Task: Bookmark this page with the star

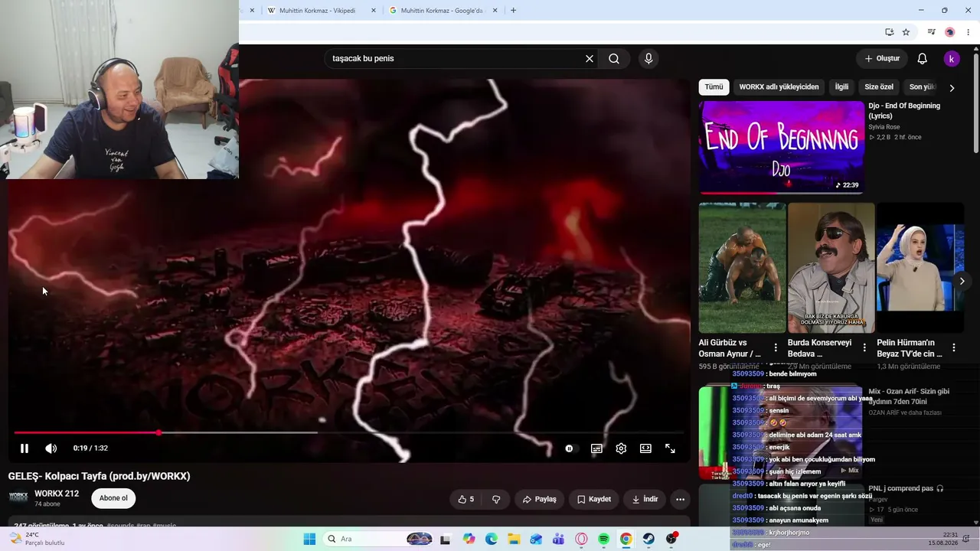Action: [906, 32]
